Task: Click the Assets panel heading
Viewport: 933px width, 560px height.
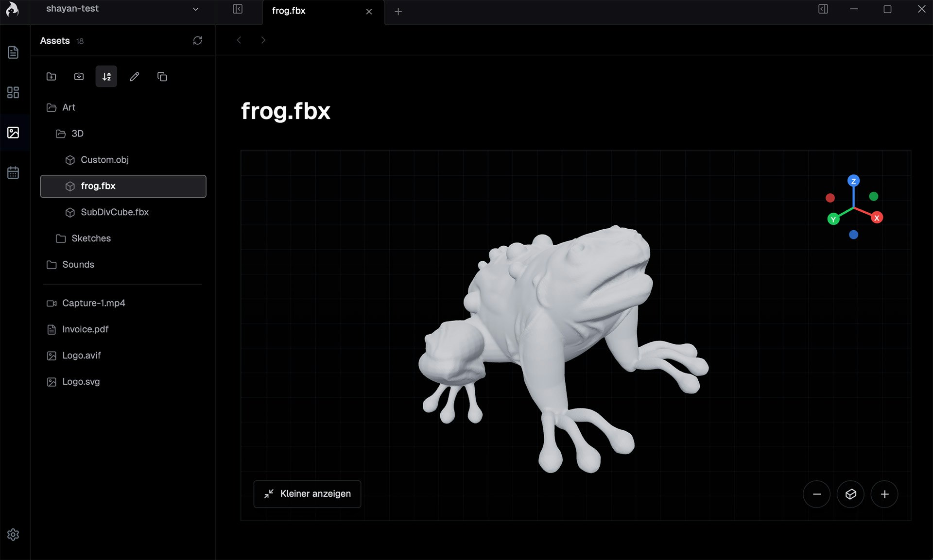Action: coord(55,41)
